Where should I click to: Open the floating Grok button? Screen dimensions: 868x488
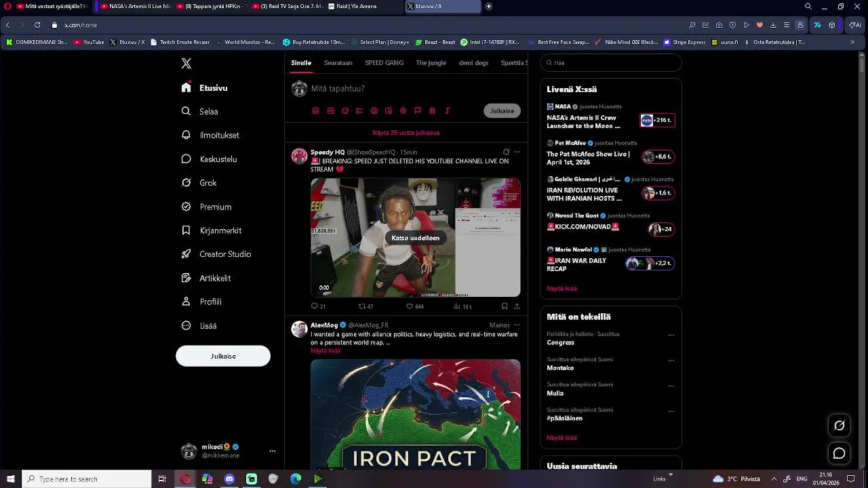[x=840, y=426]
